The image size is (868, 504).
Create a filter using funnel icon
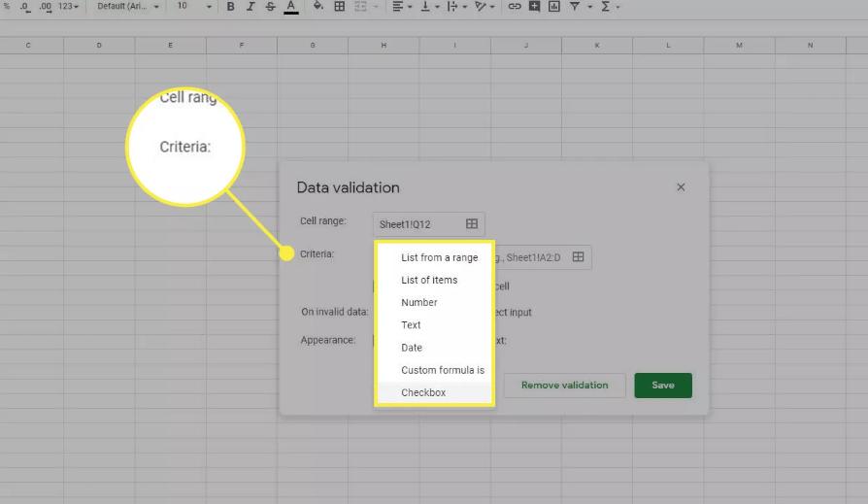tap(575, 7)
